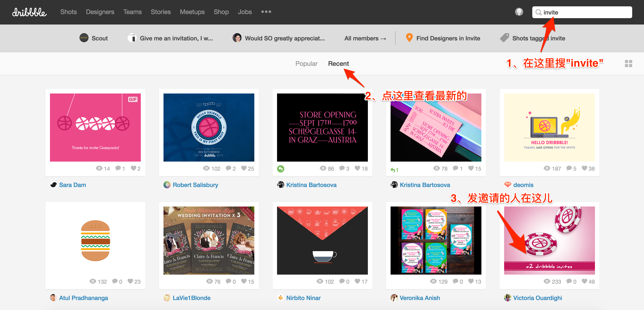Go to Teams in the navigation
The height and width of the screenshot is (310, 644).
click(x=132, y=12)
